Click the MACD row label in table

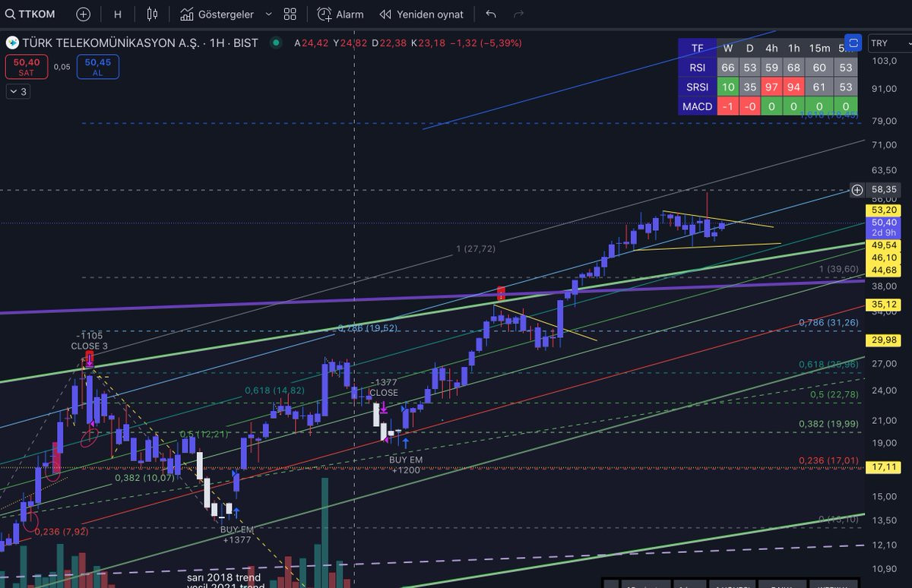click(697, 106)
